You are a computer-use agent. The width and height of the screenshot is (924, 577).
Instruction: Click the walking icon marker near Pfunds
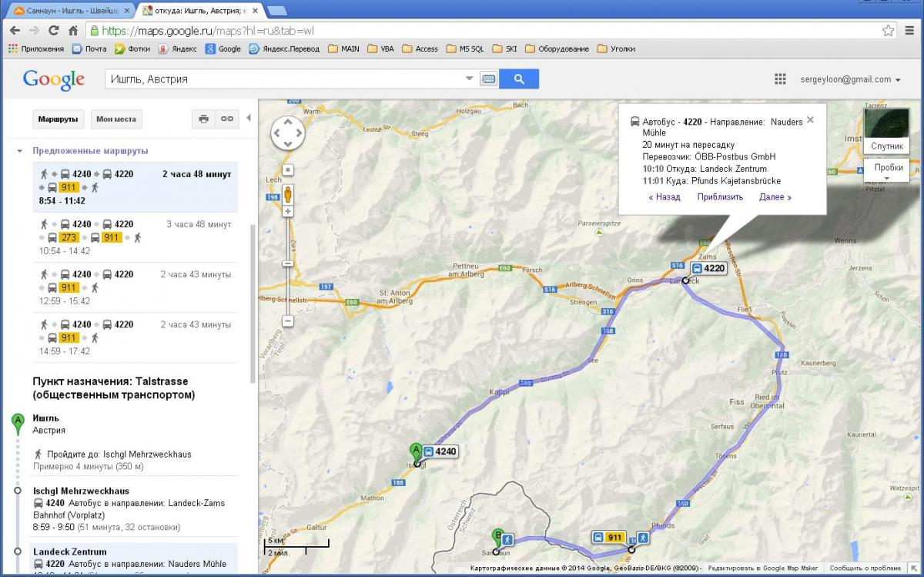(x=642, y=537)
